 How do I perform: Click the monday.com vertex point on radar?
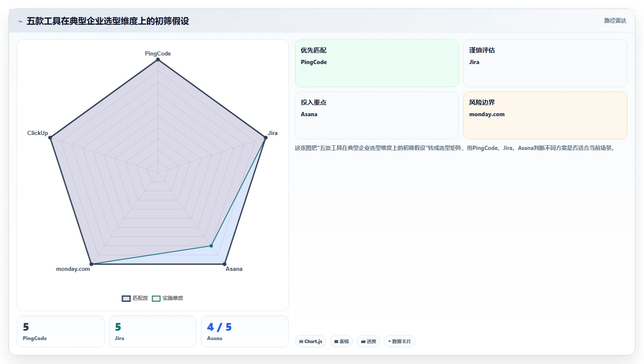91,264
